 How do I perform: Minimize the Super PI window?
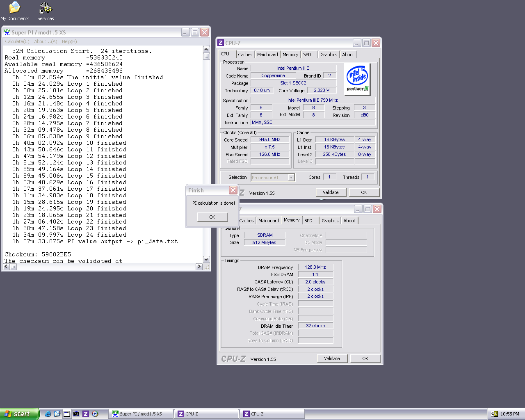(186, 32)
